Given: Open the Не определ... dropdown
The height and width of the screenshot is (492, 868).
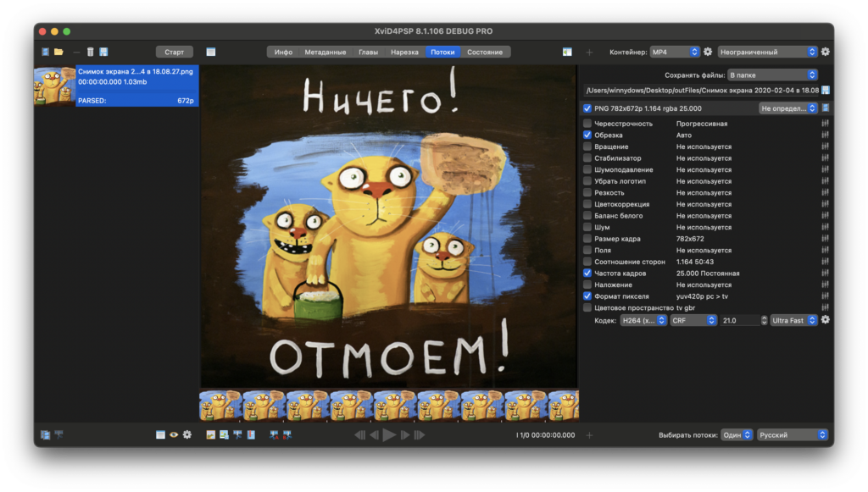Looking at the screenshot, I should 787,108.
